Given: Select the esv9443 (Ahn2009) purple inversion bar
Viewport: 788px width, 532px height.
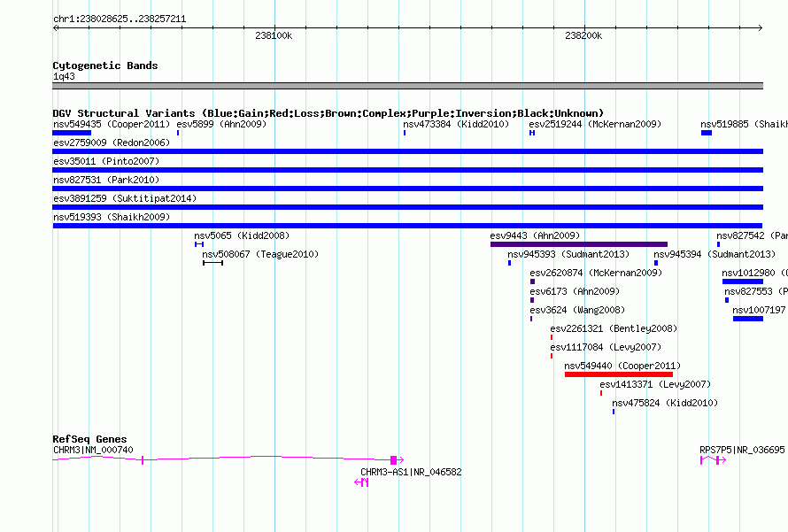Looking at the screenshot, I should (x=579, y=244).
